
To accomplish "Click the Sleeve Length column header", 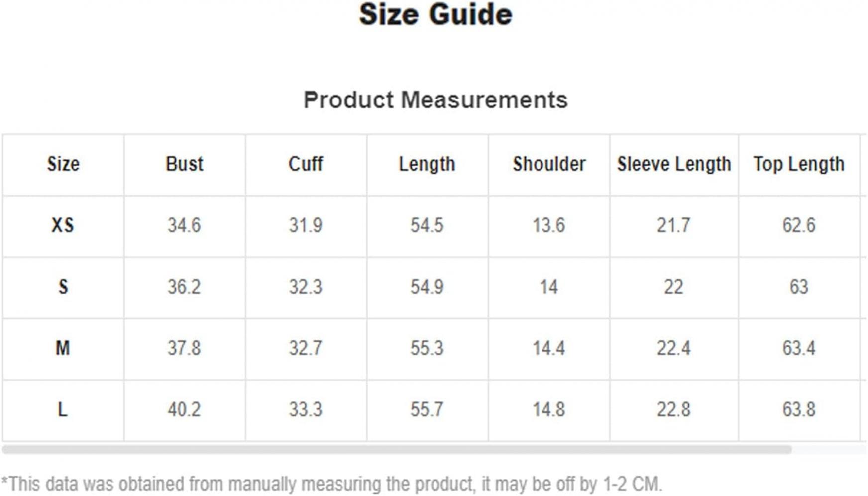I will (674, 164).
